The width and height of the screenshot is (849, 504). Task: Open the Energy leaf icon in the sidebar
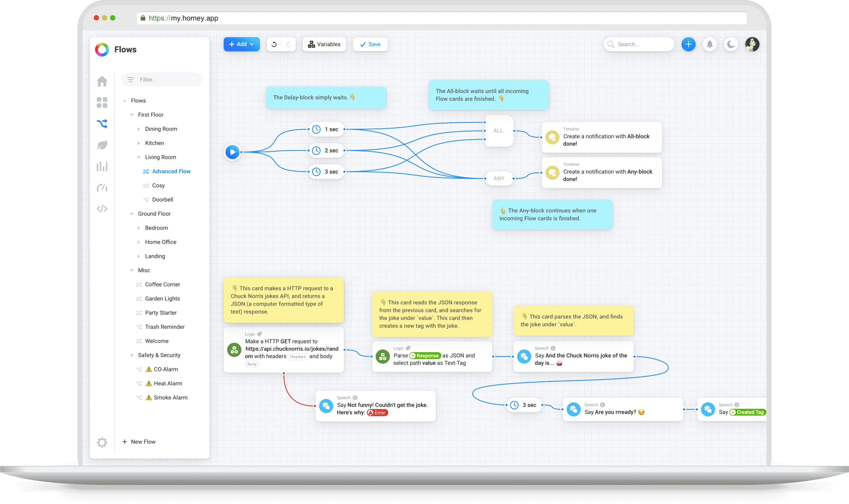pos(102,145)
